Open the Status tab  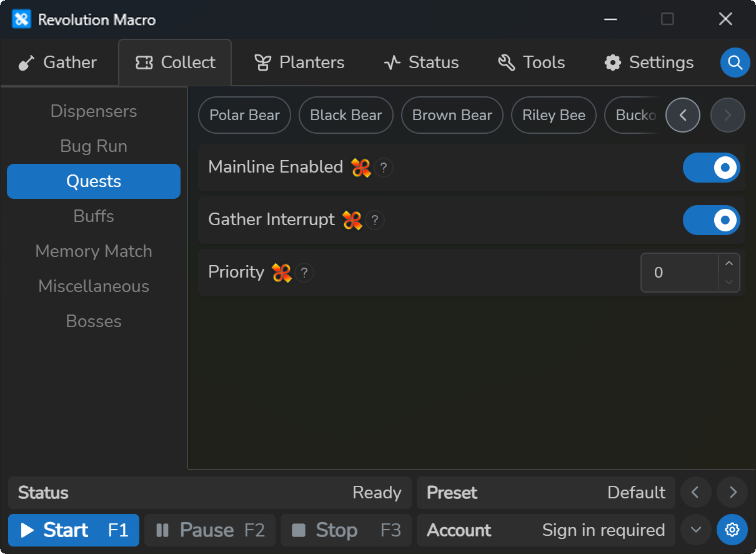coord(421,63)
